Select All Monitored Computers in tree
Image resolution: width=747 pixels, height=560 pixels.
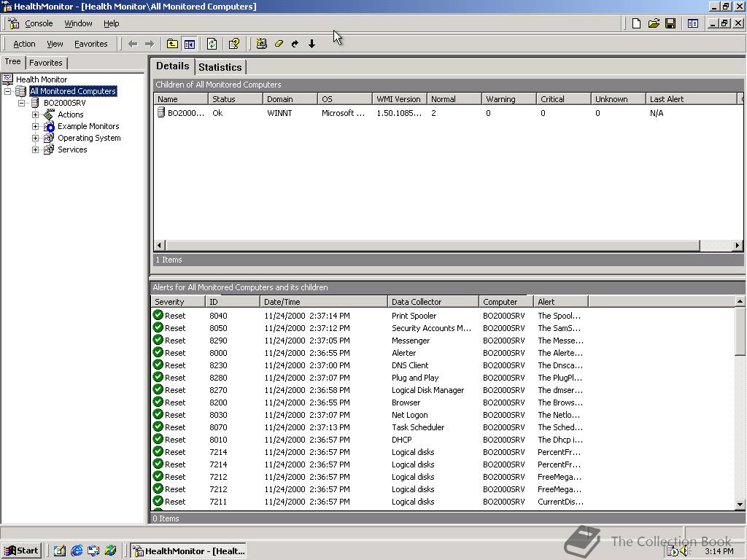(x=73, y=91)
